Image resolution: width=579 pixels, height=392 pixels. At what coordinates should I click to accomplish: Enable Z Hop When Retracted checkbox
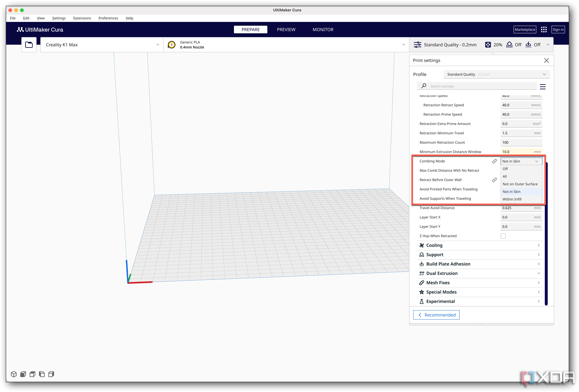point(503,236)
